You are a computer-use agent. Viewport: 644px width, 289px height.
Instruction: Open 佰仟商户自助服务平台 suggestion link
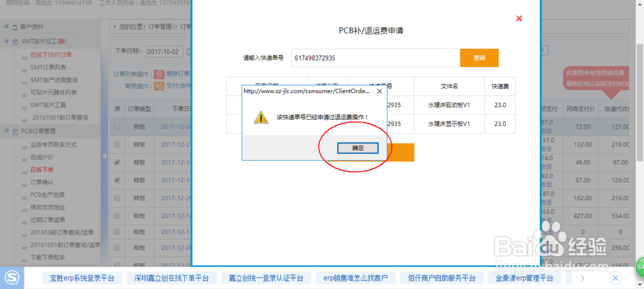[x=442, y=278]
